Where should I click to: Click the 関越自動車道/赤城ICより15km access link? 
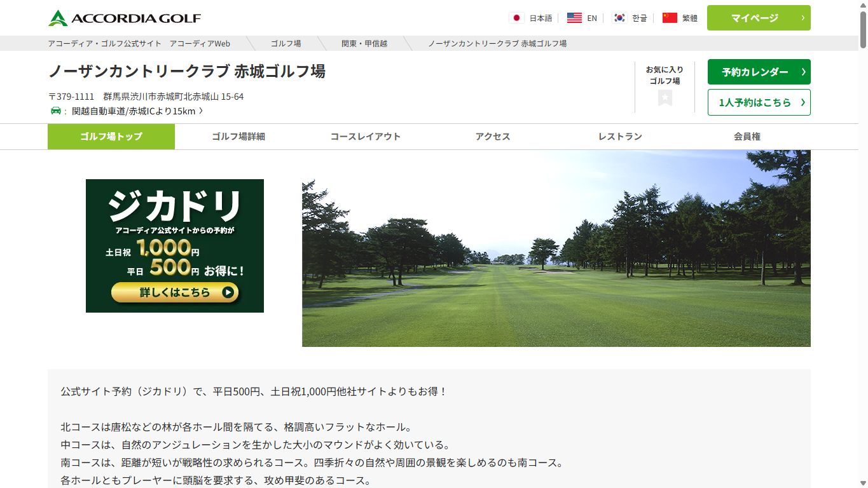[x=137, y=111]
